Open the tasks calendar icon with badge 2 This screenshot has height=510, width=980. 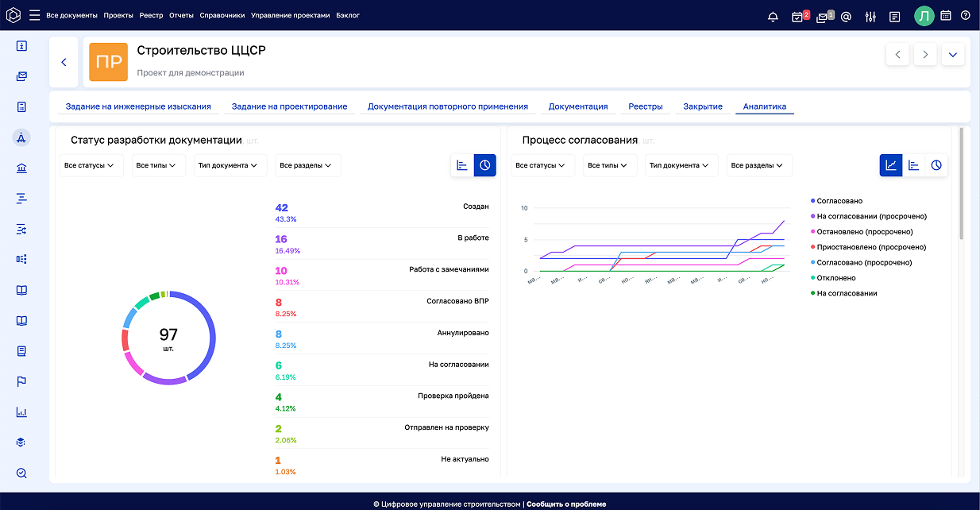click(x=797, y=15)
